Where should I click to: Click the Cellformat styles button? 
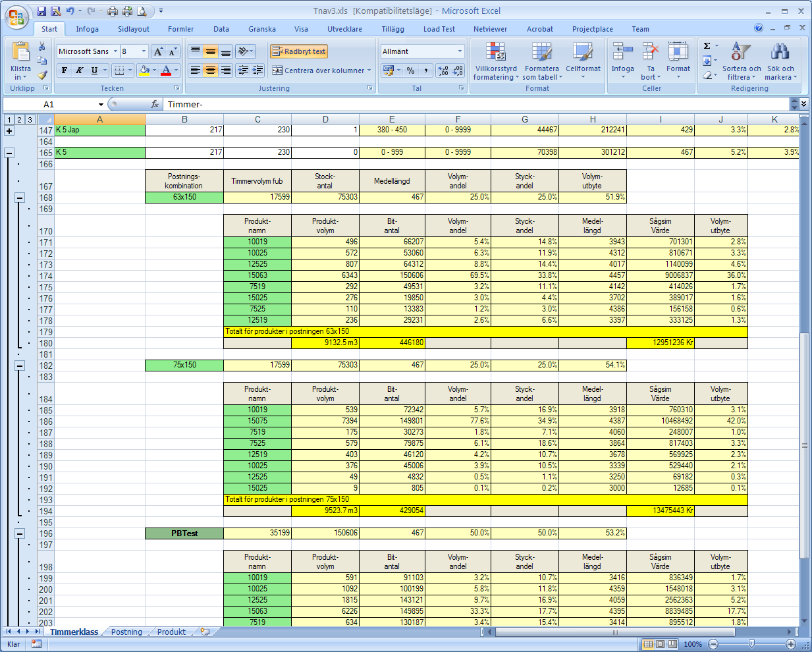tap(583, 61)
